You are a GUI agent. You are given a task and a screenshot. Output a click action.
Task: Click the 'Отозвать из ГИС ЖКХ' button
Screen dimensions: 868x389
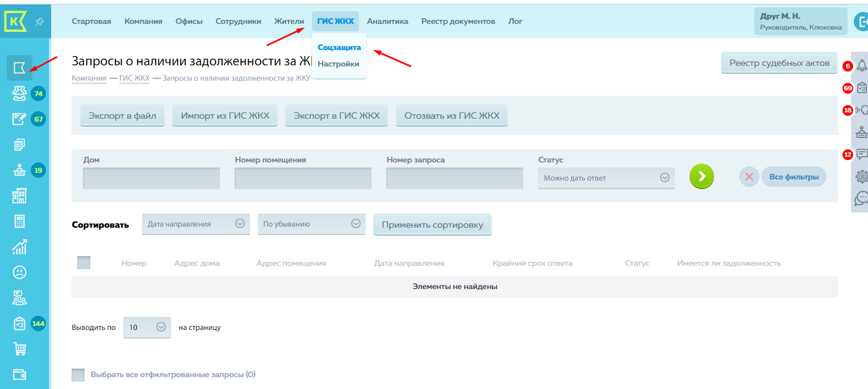pyautogui.click(x=452, y=115)
